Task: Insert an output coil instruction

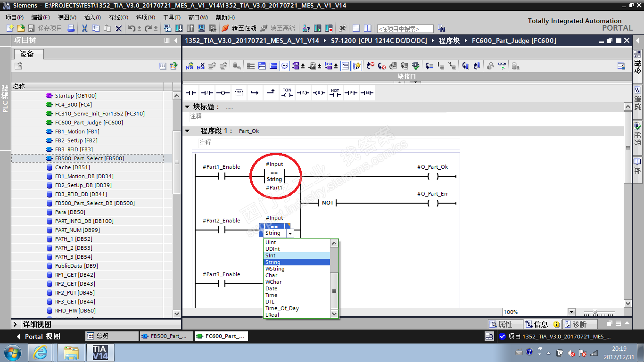Action: (x=223, y=93)
